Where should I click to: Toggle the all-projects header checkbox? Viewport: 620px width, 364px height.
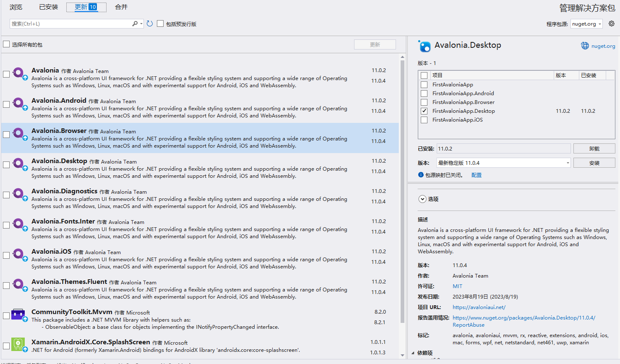point(424,75)
